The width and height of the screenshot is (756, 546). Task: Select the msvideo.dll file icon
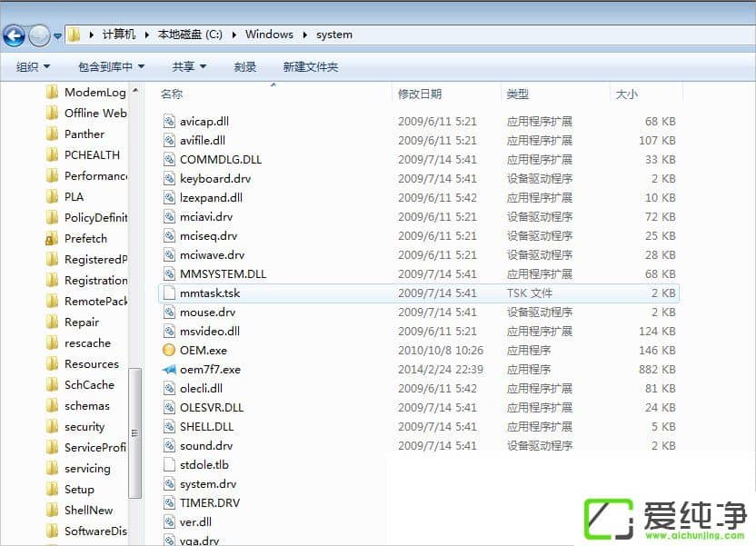169,331
